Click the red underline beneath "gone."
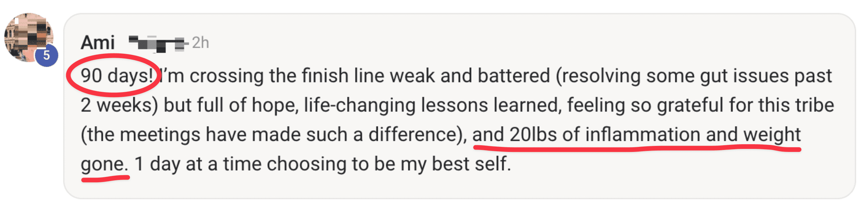The width and height of the screenshot is (868, 211). point(106,179)
